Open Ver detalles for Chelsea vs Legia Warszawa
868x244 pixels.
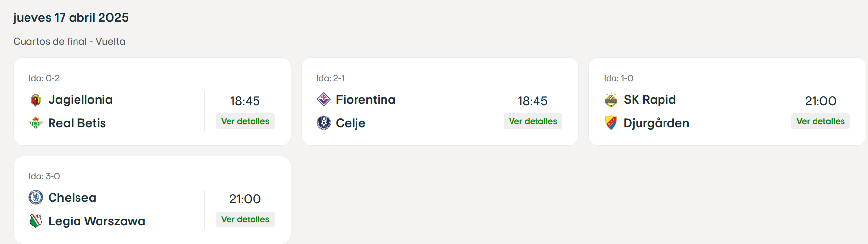pos(245,219)
